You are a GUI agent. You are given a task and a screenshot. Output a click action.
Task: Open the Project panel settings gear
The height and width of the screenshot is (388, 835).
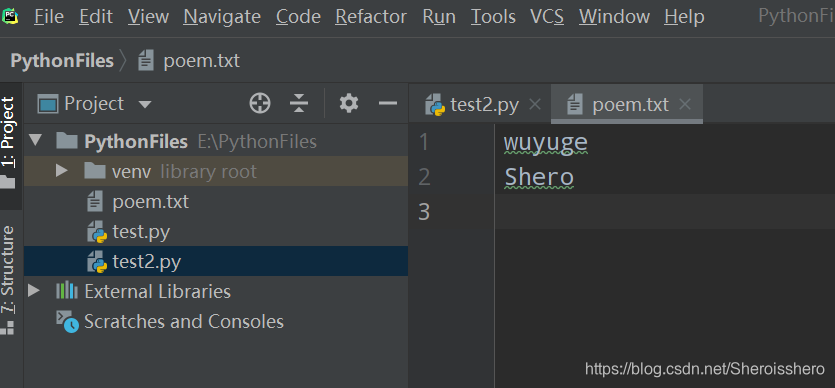coord(349,103)
